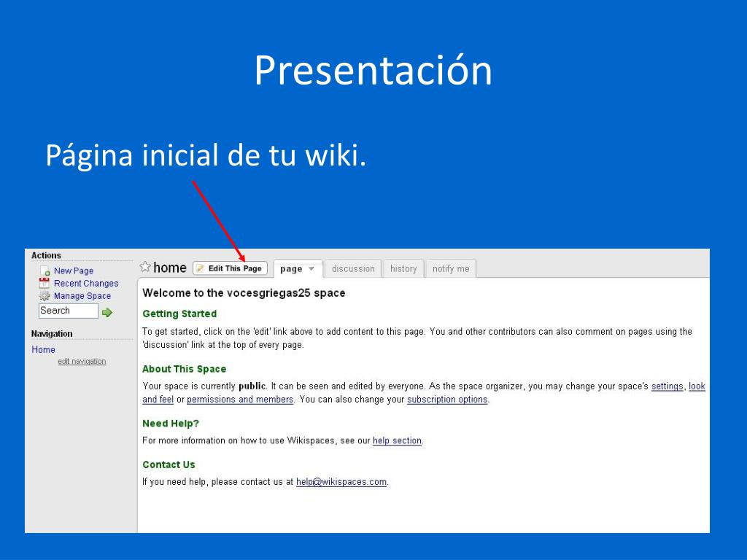
Task: Click the About This Space heading
Action: [x=185, y=369]
